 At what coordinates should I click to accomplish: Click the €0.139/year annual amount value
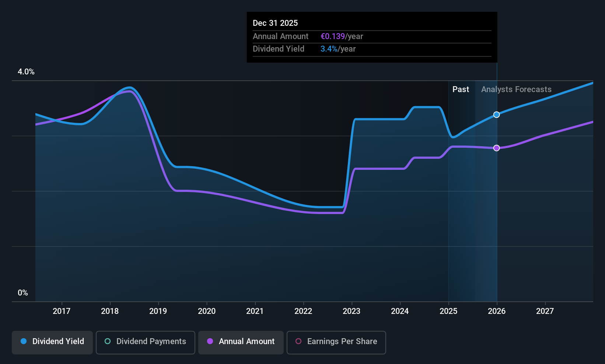(342, 36)
